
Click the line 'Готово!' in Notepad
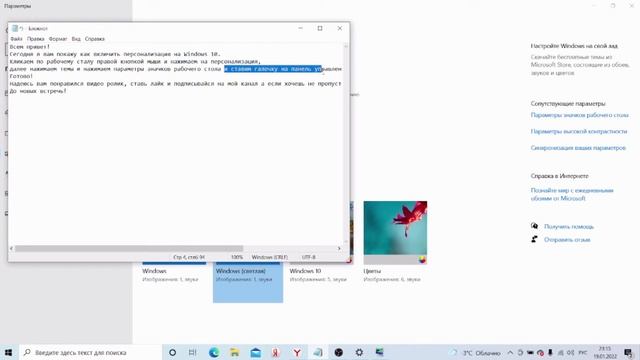21,76
